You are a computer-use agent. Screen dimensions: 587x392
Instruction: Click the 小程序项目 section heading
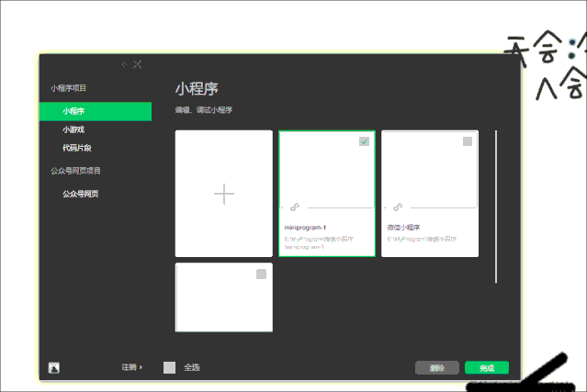point(69,88)
